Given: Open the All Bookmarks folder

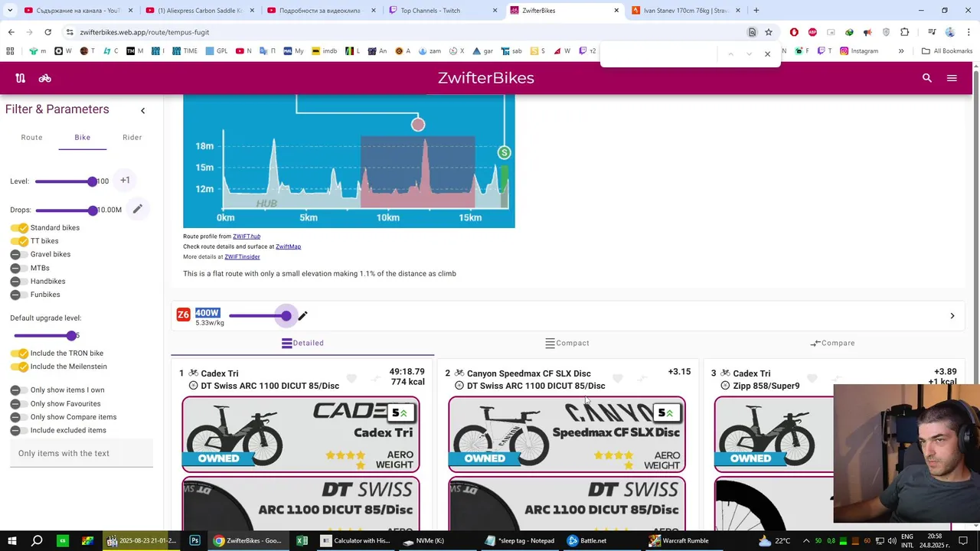Looking at the screenshot, I should (x=946, y=51).
